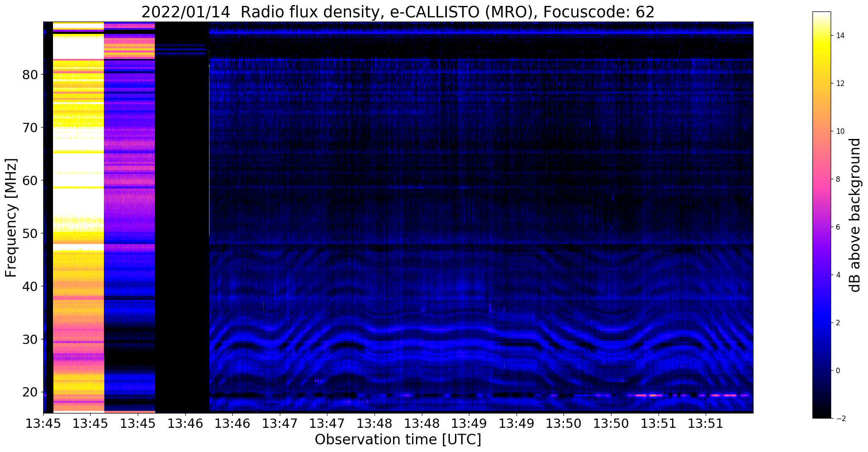Select the 'Frequency [MHz]' axis label
Screen dimensions: 868x452
click(11, 218)
